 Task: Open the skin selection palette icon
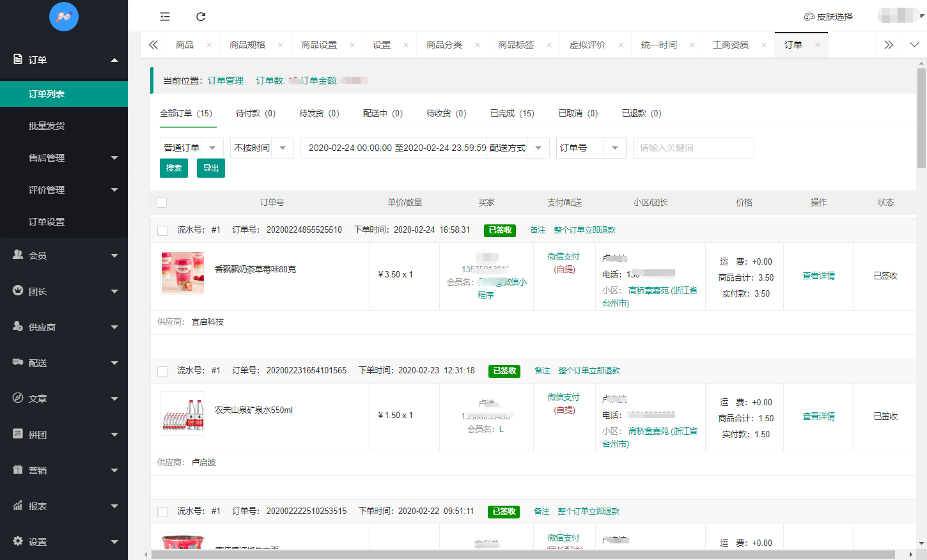[x=809, y=17]
